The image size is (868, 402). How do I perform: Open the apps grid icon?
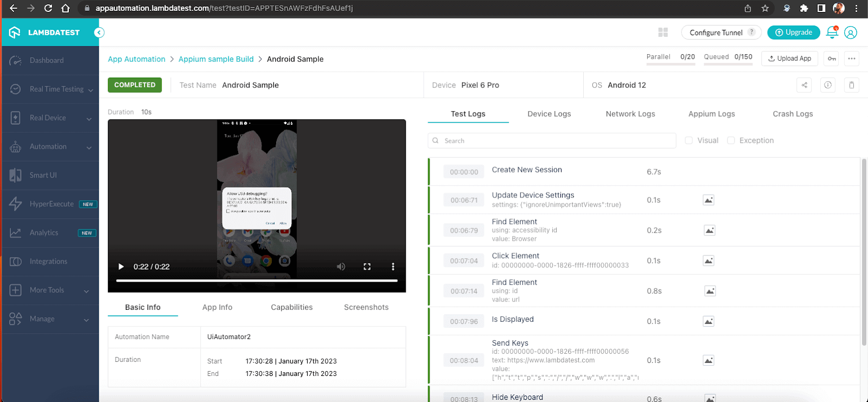(x=662, y=33)
